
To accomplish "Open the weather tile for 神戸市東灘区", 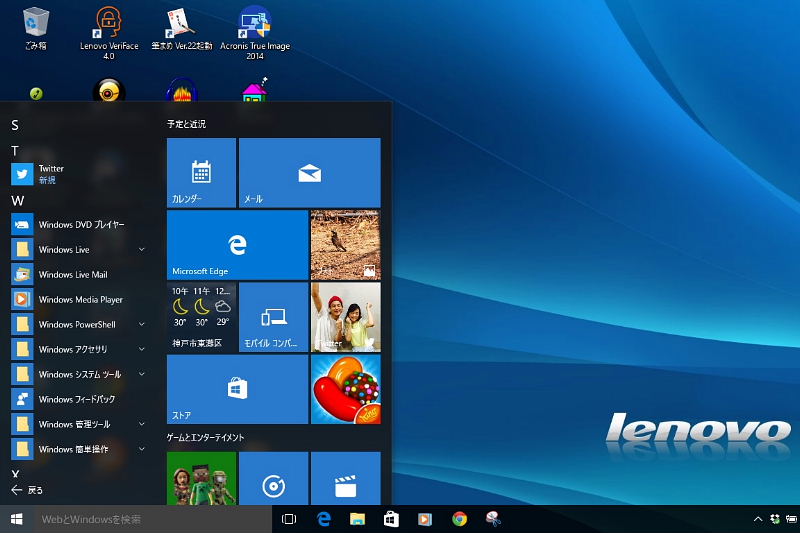I will click(x=202, y=317).
